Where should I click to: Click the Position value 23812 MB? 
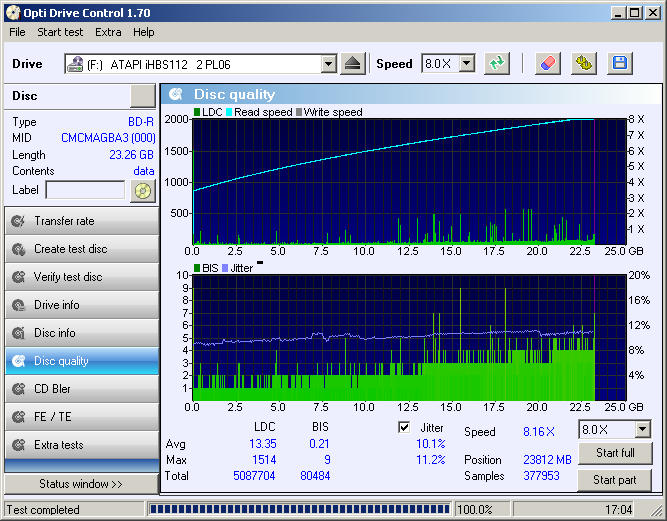547,460
